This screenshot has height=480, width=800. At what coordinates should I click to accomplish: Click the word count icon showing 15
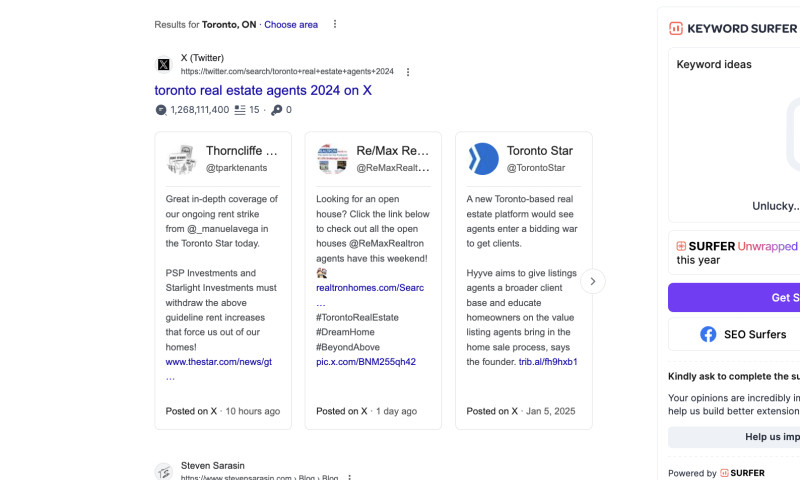240,110
